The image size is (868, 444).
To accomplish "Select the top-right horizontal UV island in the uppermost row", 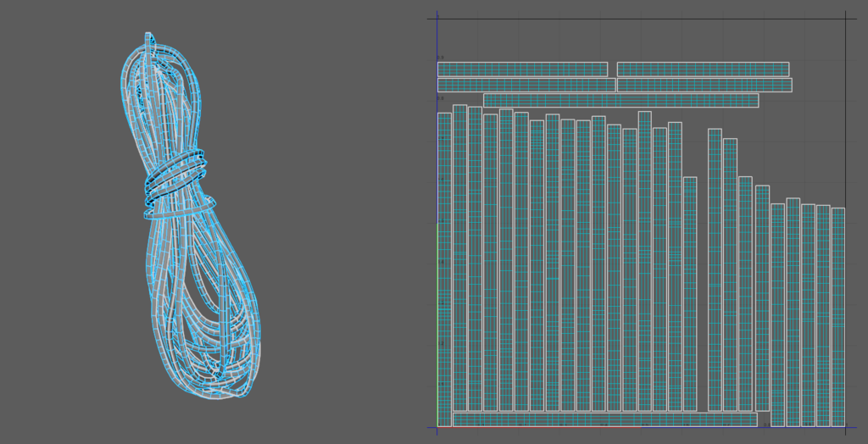I will [703, 69].
